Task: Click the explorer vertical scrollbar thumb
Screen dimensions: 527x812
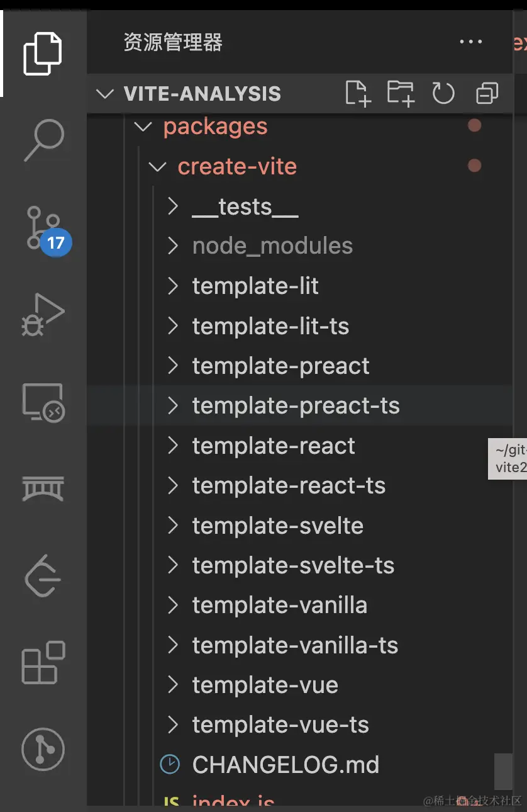Action: click(x=503, y=771)
